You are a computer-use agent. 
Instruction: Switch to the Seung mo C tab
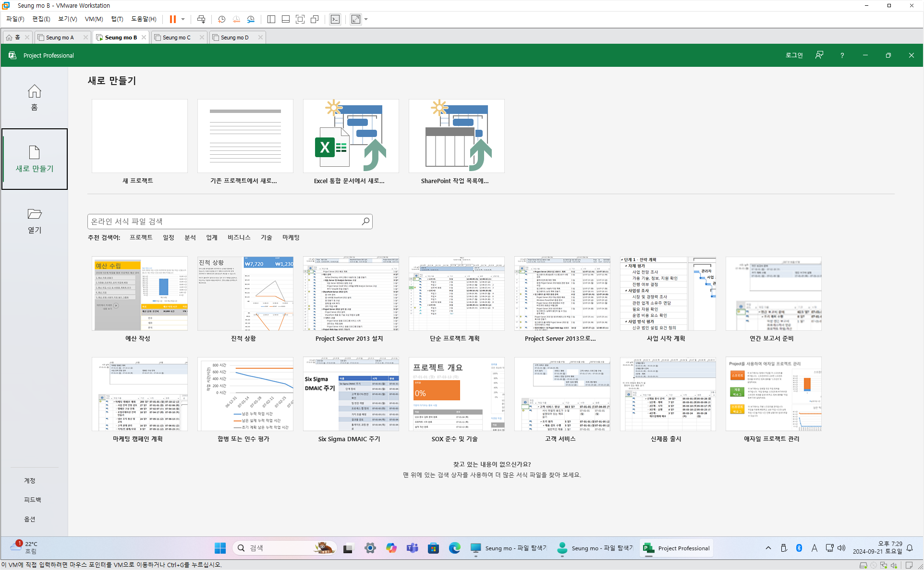click(x=177, y=37)
